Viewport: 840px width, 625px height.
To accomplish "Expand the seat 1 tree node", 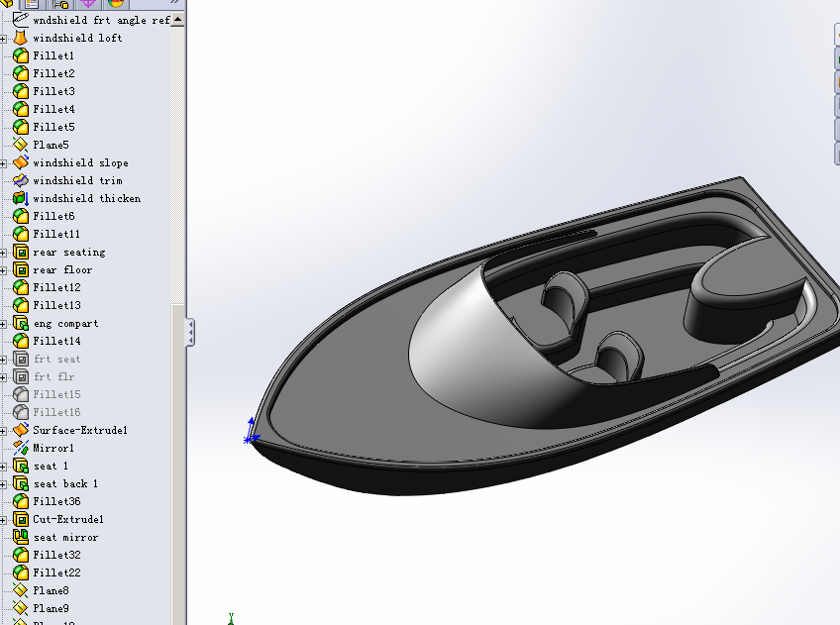I will coord(3,467).
